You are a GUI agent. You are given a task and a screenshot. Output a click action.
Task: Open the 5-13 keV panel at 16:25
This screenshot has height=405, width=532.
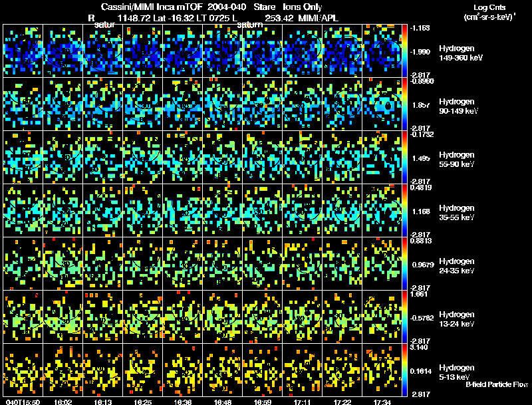tap(143, 370)
